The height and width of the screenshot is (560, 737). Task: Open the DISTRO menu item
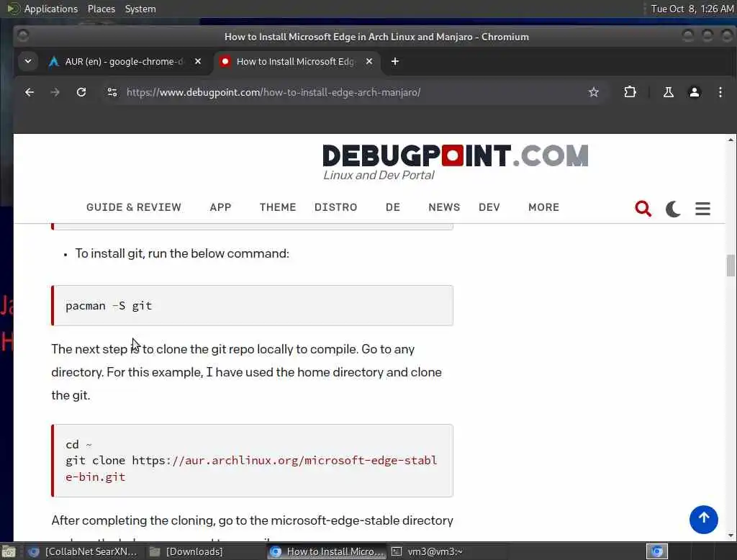click(335, 207)
